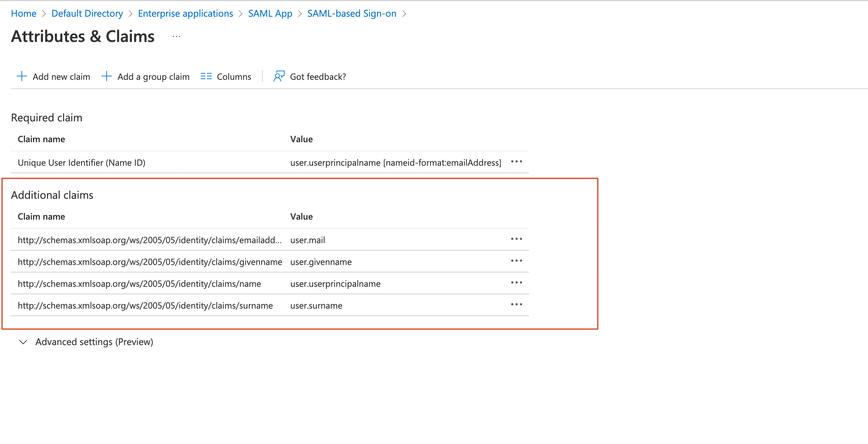
Task: Open the options menu for the user.surname claim
Action: [x=517, y=305]
